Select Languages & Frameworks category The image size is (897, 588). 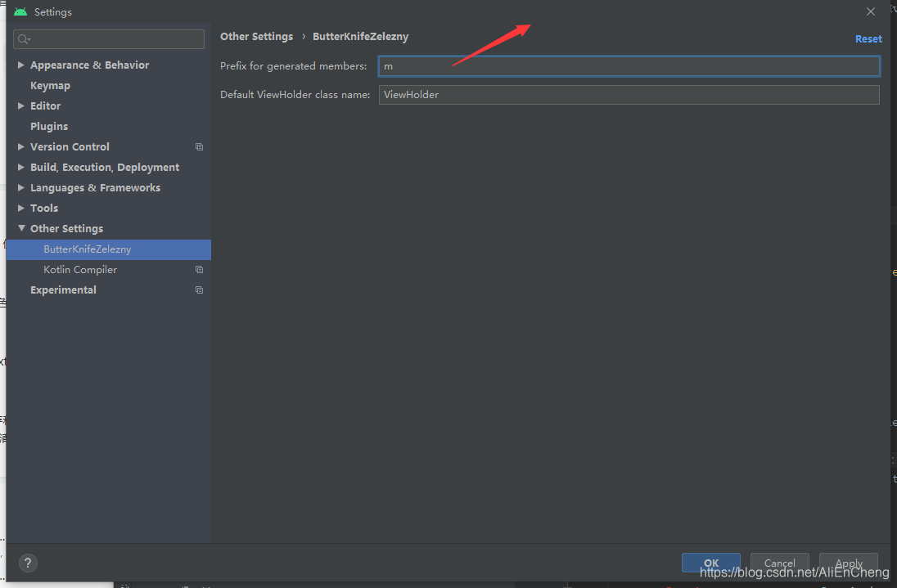[x=96, y=187]
